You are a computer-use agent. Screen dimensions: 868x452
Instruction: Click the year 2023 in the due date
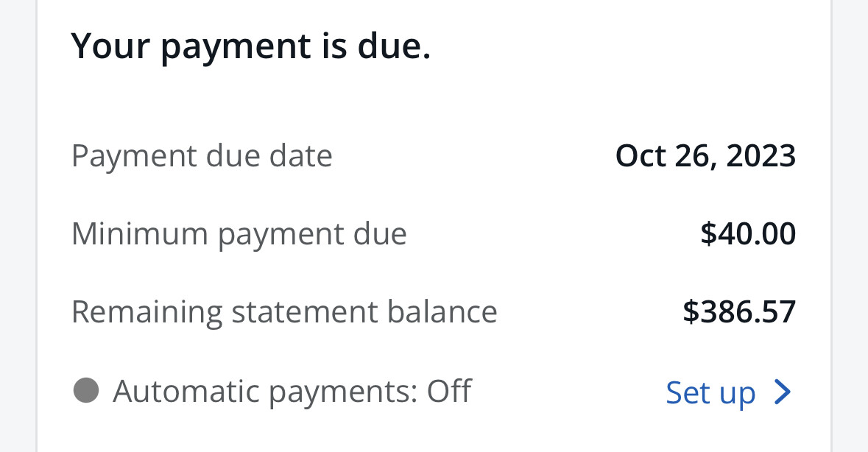pyautogui.click(x=761, y=156)
